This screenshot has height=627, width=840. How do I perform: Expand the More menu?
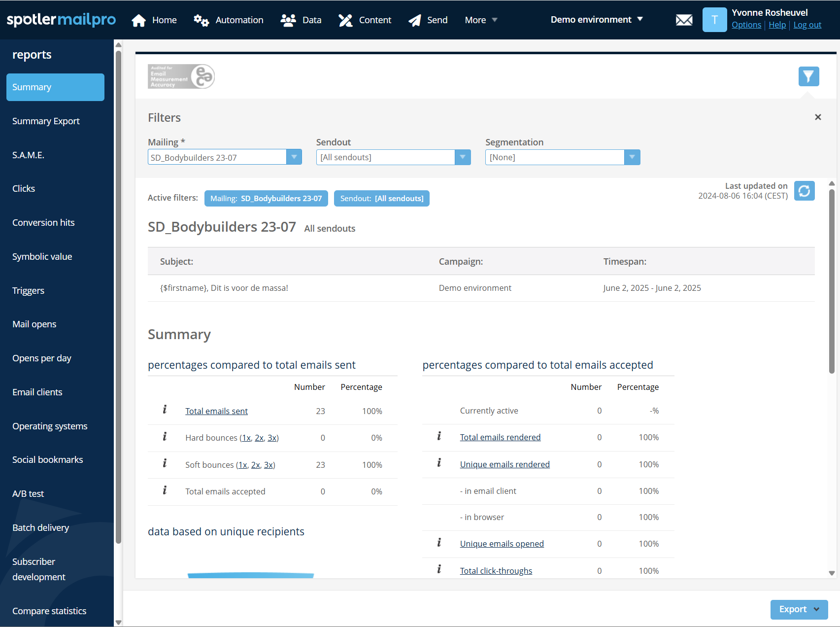(x=481, y=20)
